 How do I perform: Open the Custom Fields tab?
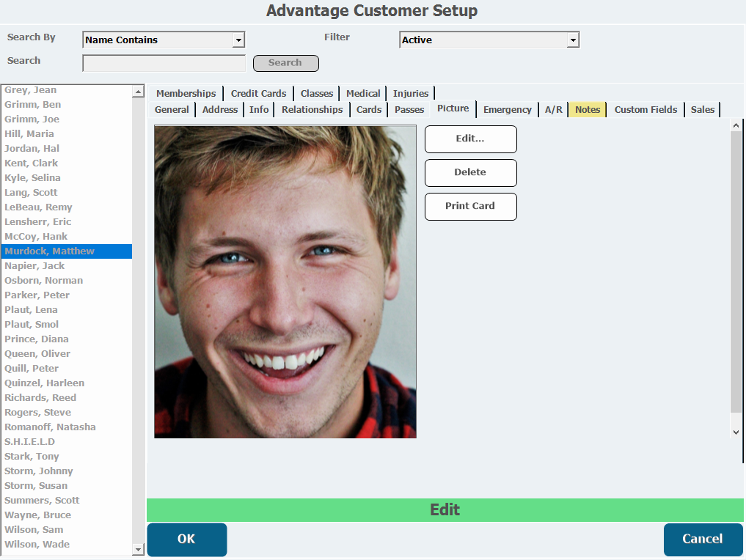coord(646,110)
